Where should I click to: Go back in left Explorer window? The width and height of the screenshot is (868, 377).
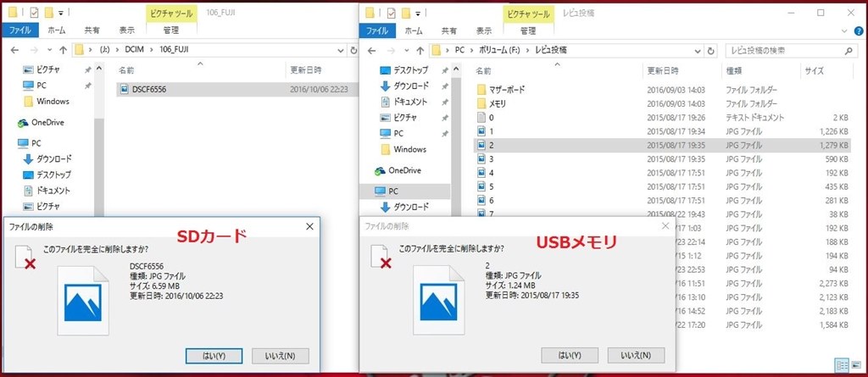[x=15, y=50]
